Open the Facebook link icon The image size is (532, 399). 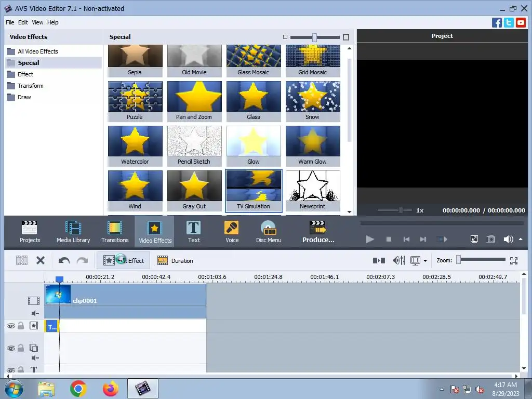click(497, 22)
